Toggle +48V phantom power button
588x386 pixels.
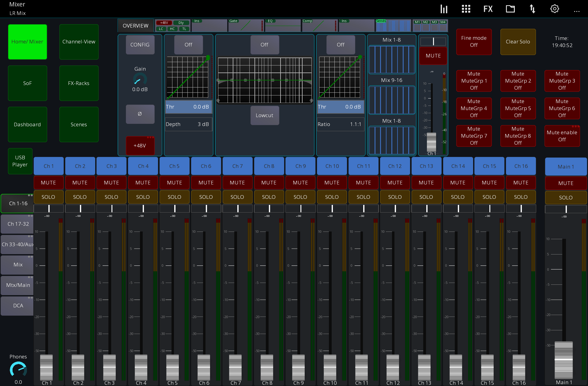click(140, 146)
